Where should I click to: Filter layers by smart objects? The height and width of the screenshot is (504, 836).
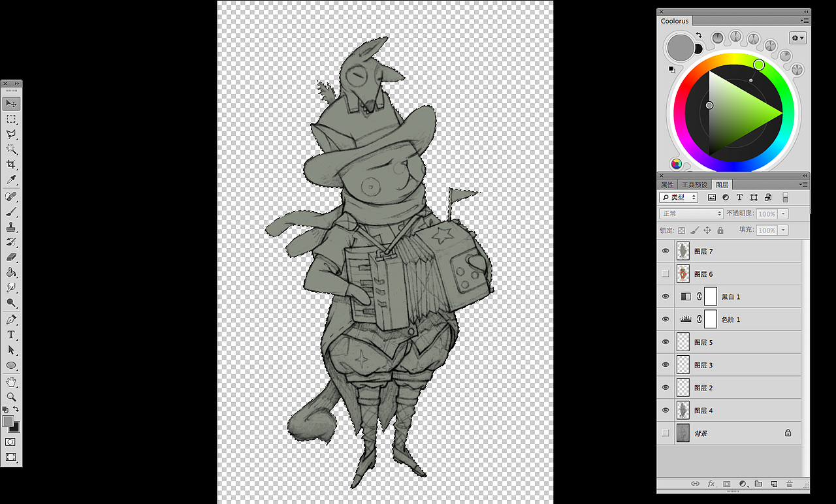coord(768,197)
